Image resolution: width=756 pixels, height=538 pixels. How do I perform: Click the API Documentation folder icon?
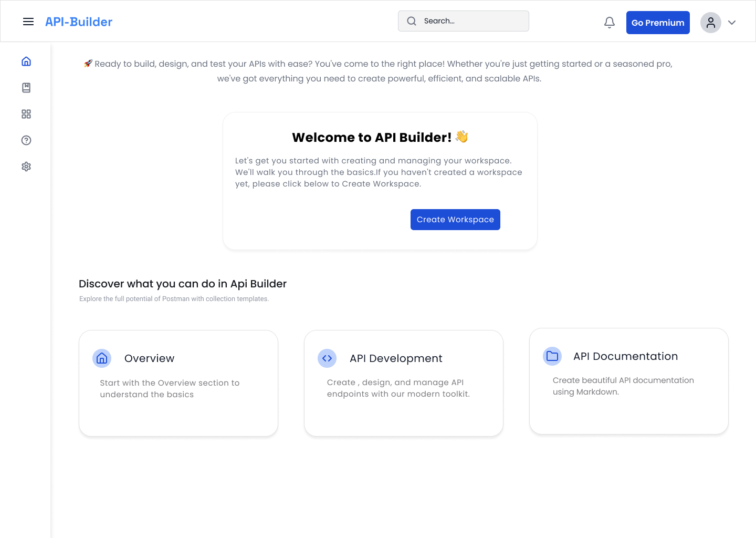click(x=552, y=356)
